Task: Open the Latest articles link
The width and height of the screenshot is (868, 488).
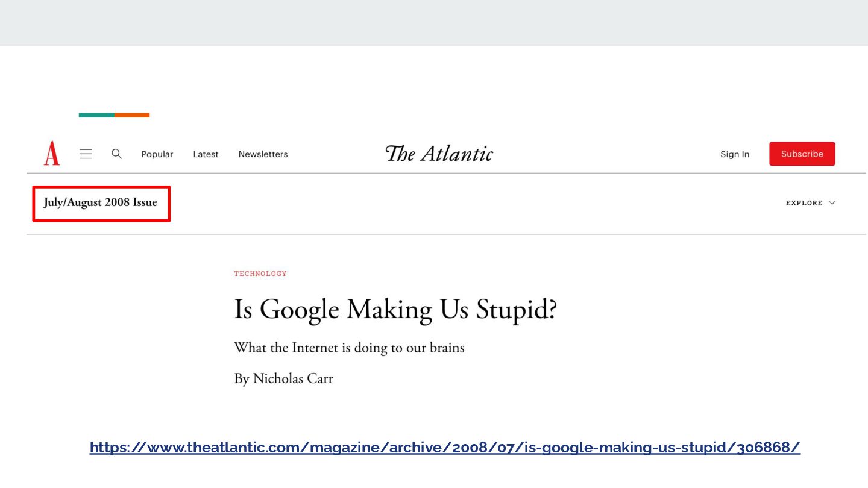Action: click(206, 154)
